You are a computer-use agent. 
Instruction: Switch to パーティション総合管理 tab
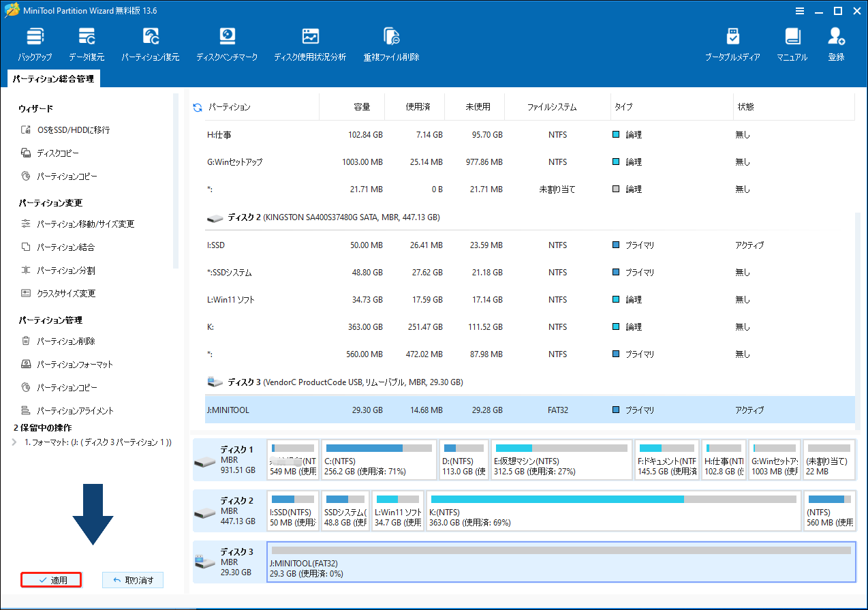tap(53, 79)
